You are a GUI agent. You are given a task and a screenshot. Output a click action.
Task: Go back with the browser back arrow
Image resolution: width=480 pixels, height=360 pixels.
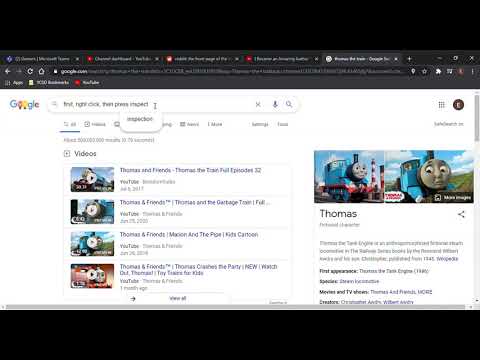(x=8, y=71)
